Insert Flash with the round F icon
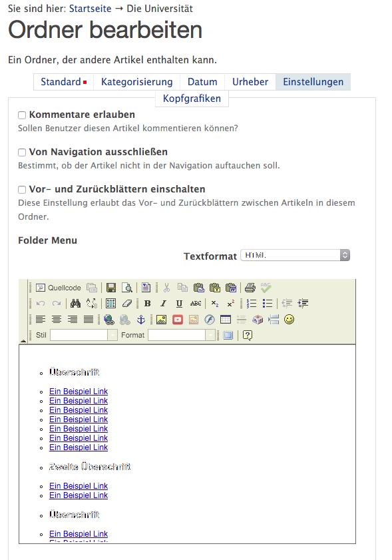The height and width of the screenshot is (560, 392). coord(210,319)
